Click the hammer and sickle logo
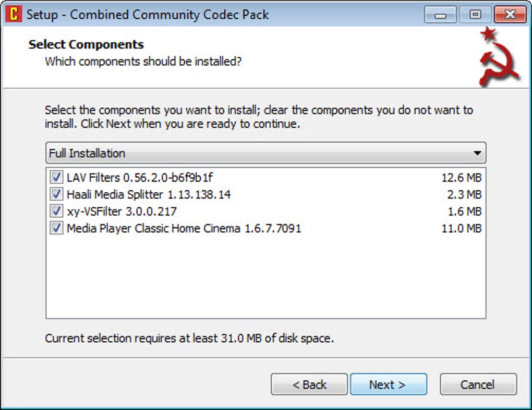Image resolution: width=532 pixels, height=410 pixels. coord(498,57)
